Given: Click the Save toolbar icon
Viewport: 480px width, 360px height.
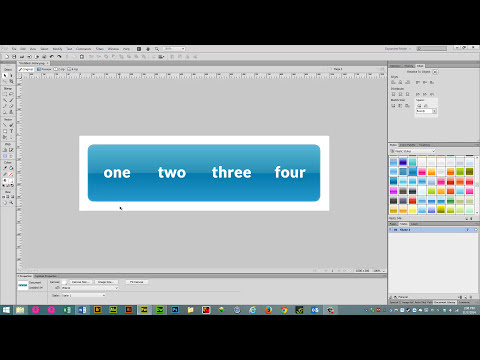Looking at the screenshot, I should coord(14,57).
